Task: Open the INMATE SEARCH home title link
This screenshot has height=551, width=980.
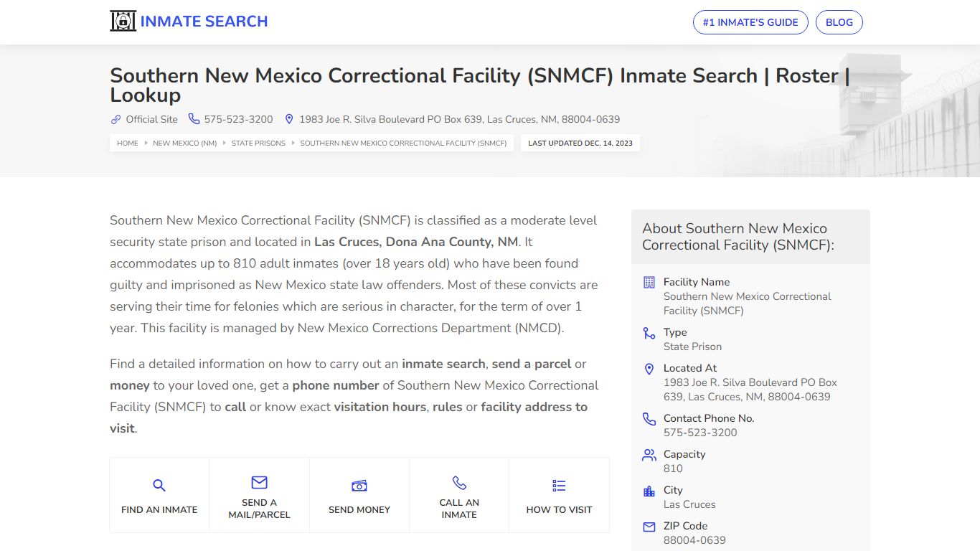Action: [204, 22]
